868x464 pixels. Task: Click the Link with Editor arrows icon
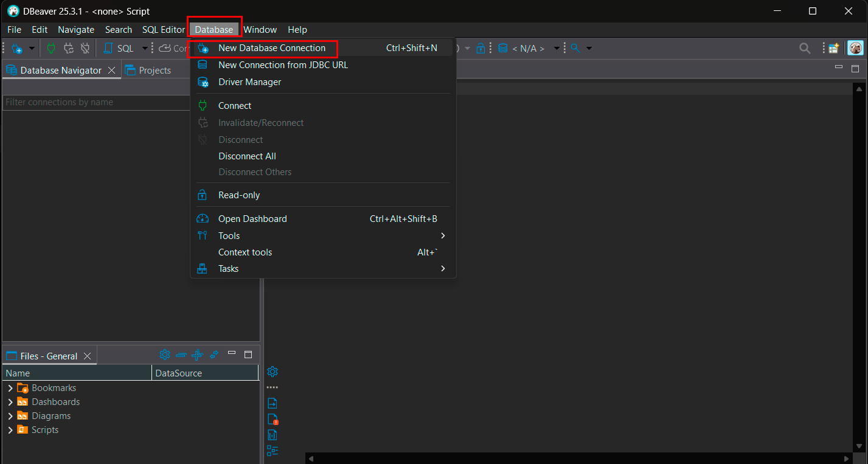click(214, 355)
